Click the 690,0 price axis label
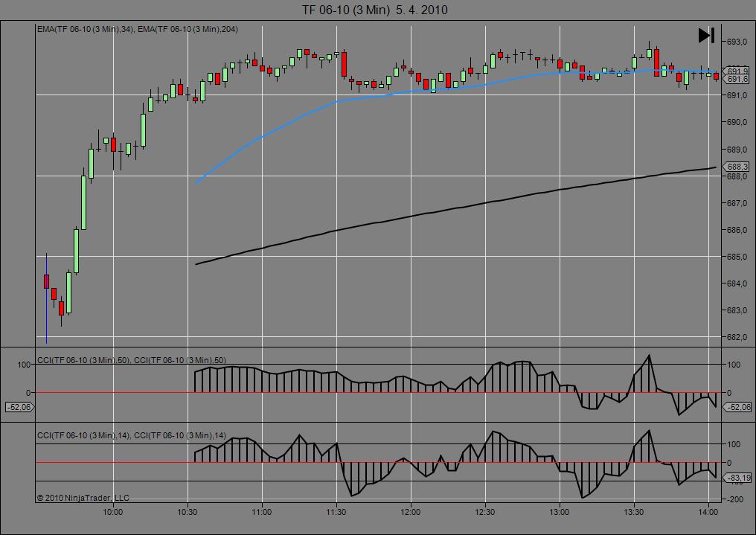756x535 pixels. click(737, 123)
